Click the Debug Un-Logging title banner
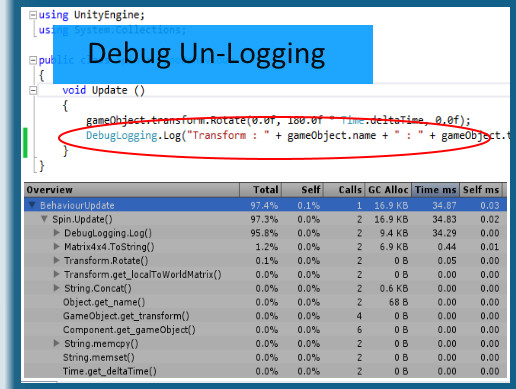516x389 pixels. point(213,54)
